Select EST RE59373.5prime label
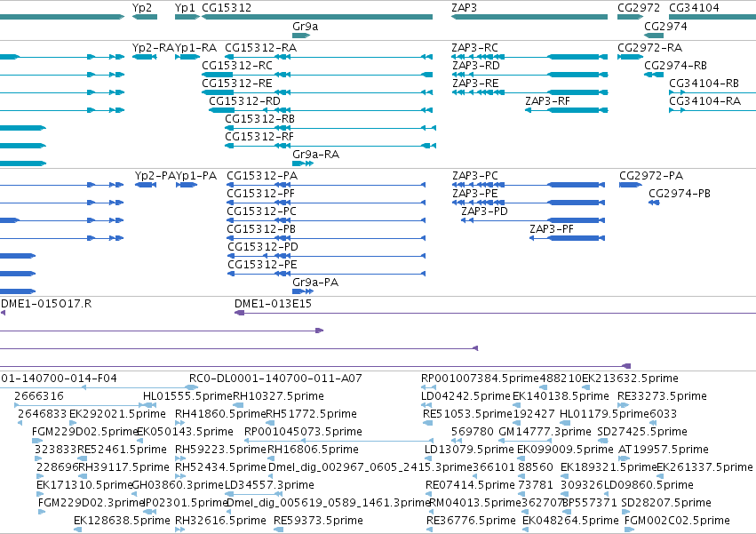 point(318,521)
